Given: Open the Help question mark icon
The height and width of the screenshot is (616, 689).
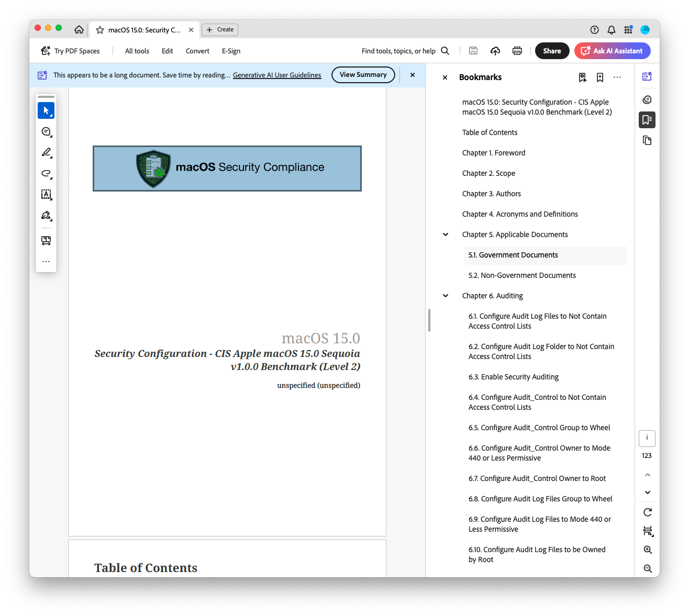Looking at the screenshot, I should point(594,30).
